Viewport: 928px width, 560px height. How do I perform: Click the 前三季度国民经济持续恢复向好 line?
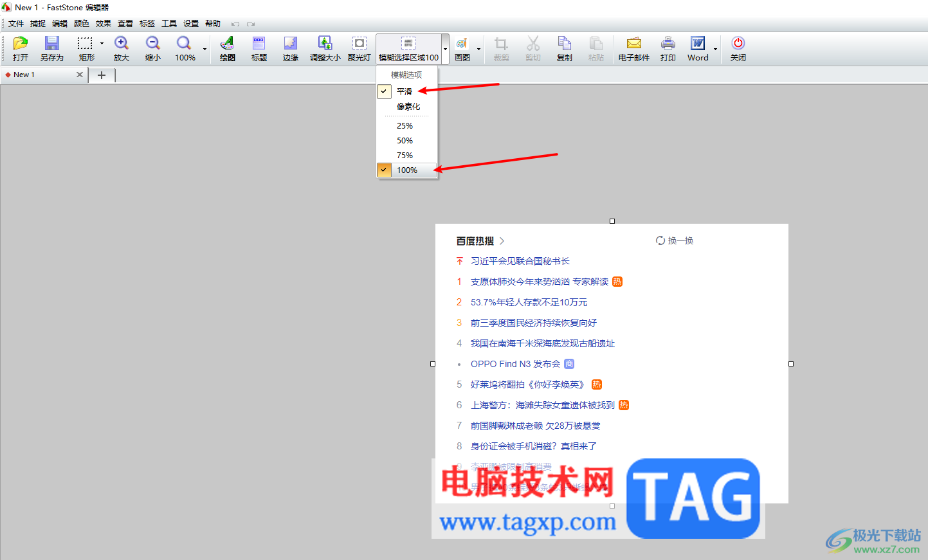coord(534,323)
